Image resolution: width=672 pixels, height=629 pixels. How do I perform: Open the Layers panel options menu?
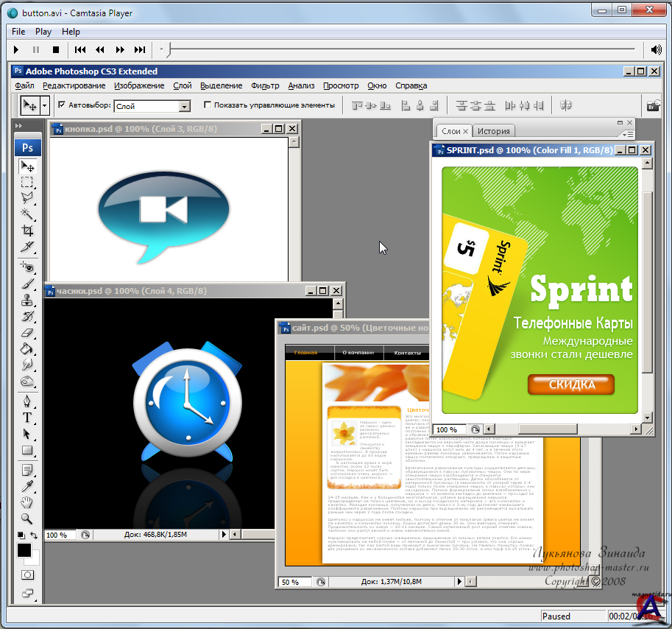click(626, 134)
